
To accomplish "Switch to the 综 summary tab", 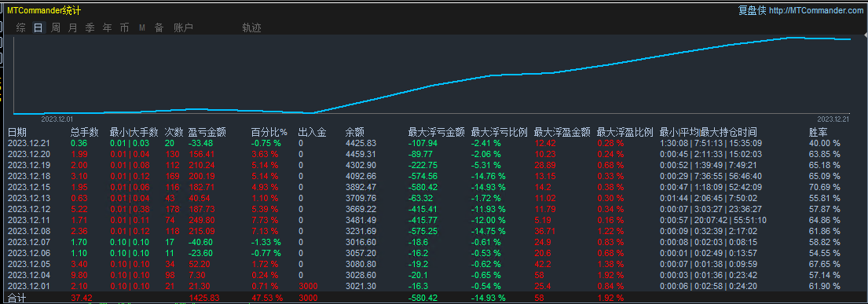I will (21, 27).
